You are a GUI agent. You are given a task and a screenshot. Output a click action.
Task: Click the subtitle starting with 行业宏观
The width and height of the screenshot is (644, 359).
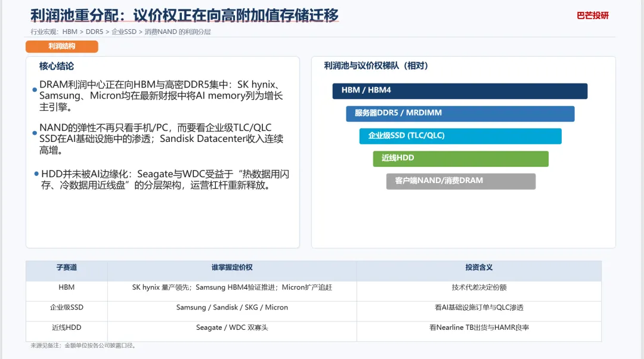click(x=120, y=32)
